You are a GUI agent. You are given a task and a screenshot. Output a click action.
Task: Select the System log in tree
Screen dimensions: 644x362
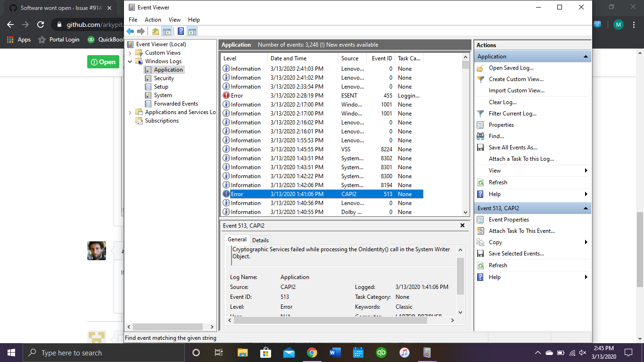(x=163, y=95)
